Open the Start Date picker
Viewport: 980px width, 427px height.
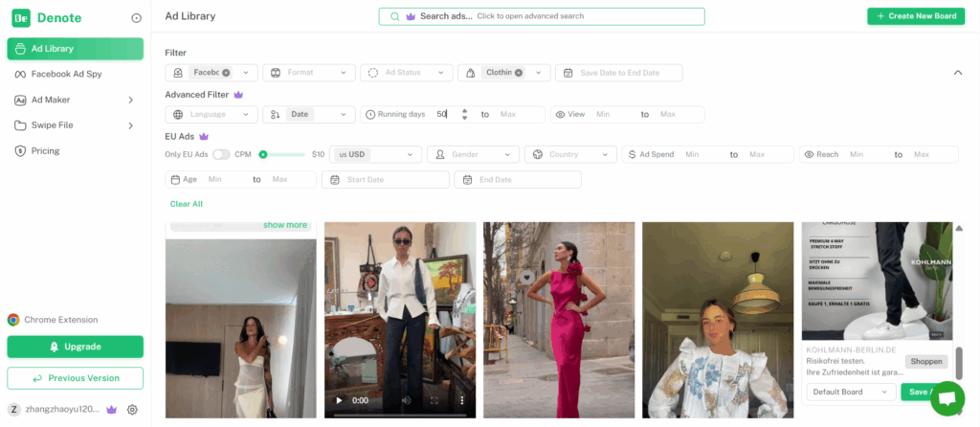(x=386, y=179)
